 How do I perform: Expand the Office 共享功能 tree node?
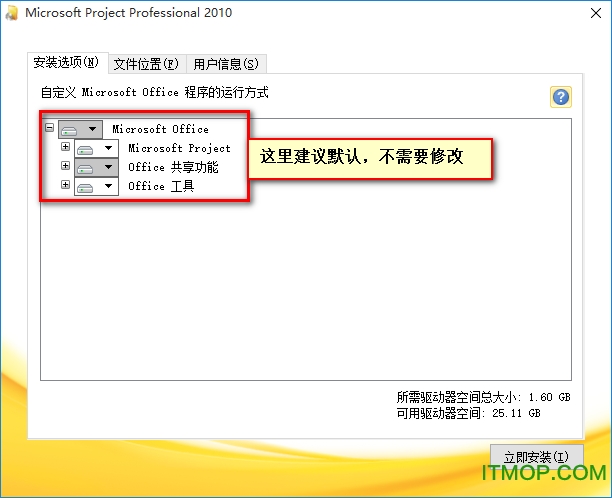tap(65, 166)
